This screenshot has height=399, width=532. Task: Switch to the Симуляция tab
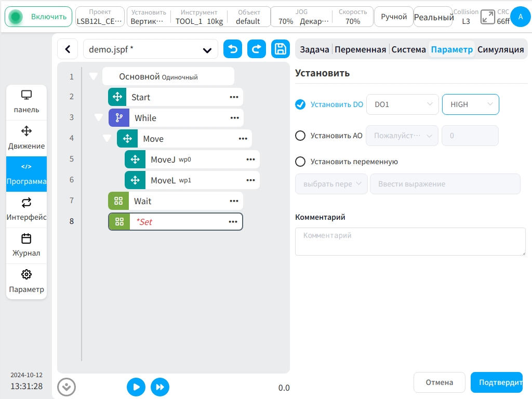500,49
